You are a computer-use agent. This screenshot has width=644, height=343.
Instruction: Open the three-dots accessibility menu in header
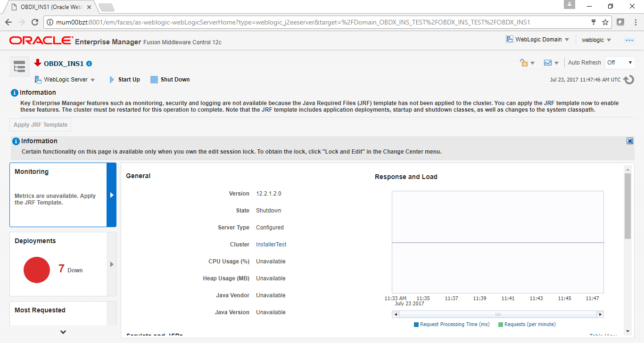(629, 40)
